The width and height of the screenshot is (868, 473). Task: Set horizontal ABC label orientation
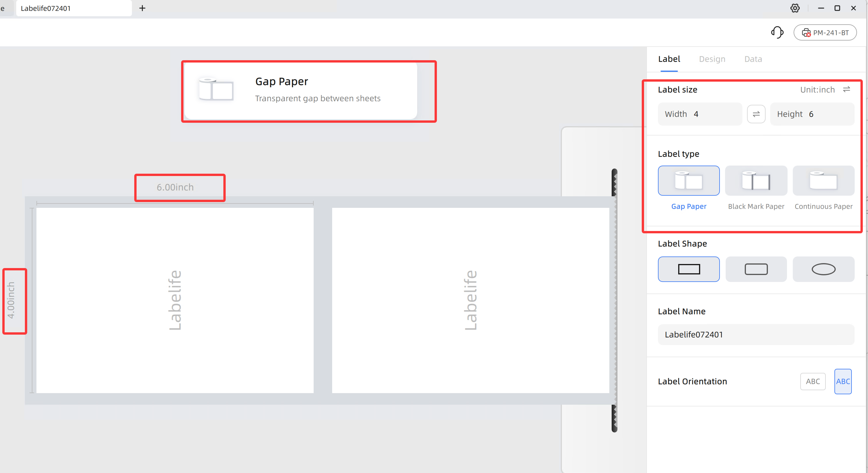pyautogui.click(x=813, y=381)
